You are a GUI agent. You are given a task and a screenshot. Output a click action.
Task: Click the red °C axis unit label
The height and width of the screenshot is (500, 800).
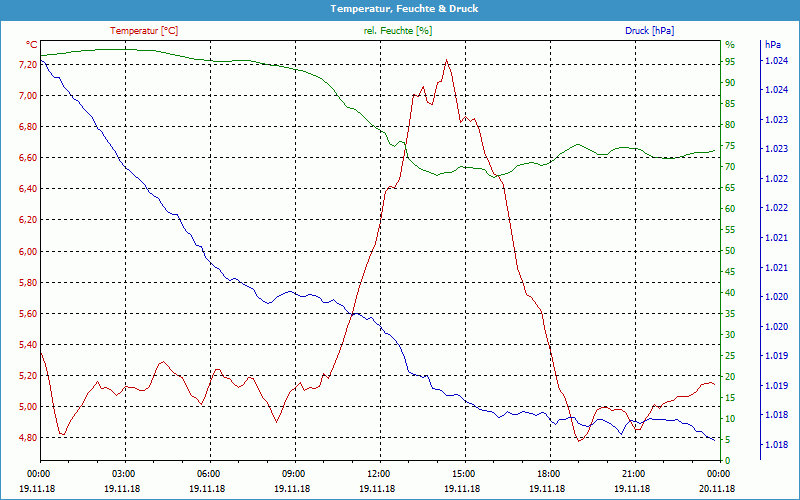coord(32,45)
